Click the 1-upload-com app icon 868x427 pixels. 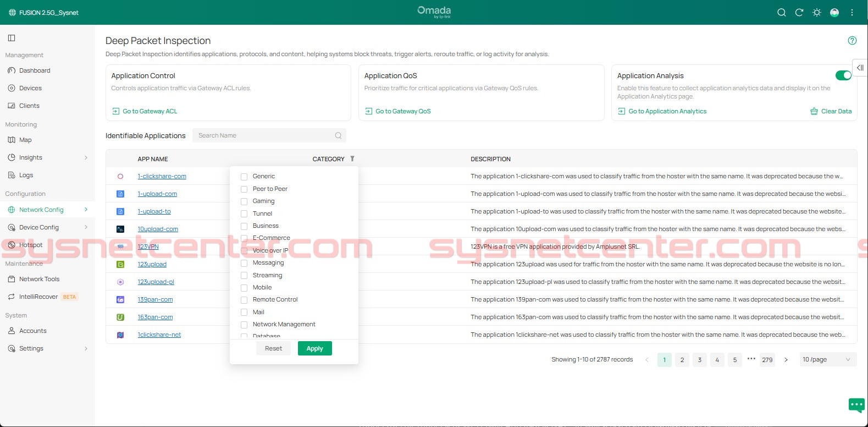pyautogui.click(x=120, y=194)
